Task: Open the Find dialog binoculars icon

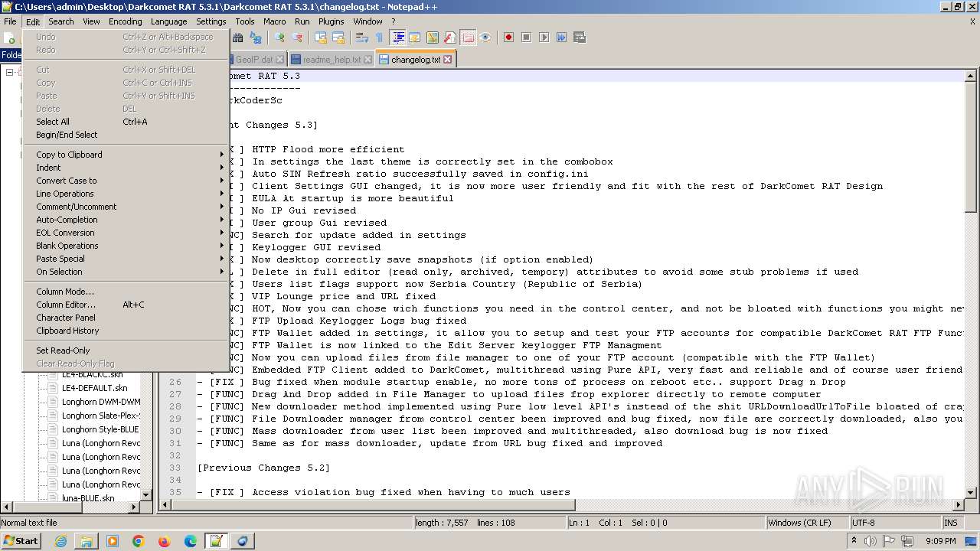Action: (x=238, y=37)
